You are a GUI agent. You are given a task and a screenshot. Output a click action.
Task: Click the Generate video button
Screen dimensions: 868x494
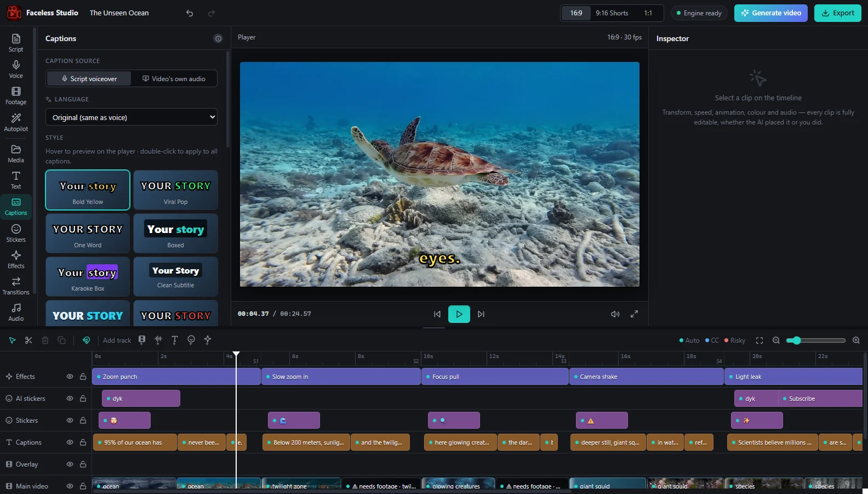point(771,13)
